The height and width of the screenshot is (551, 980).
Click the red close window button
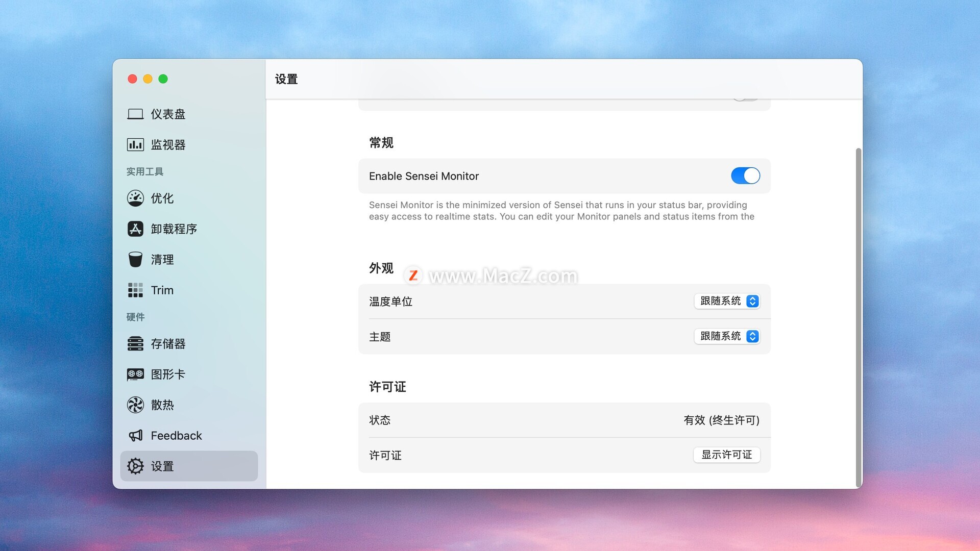point(132,79)
